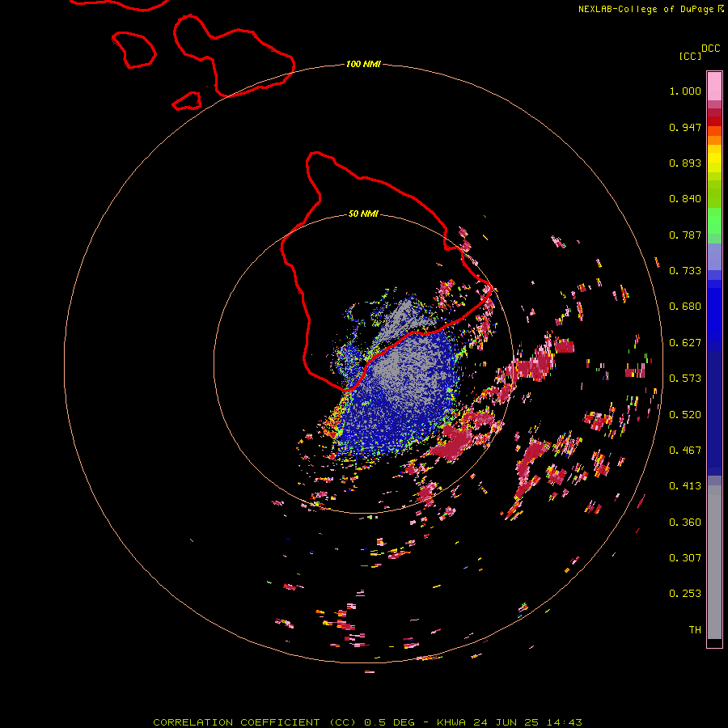728x728 pixels.
Task: Click the 0.307 value on the color scale
Action: click(685, 558)
